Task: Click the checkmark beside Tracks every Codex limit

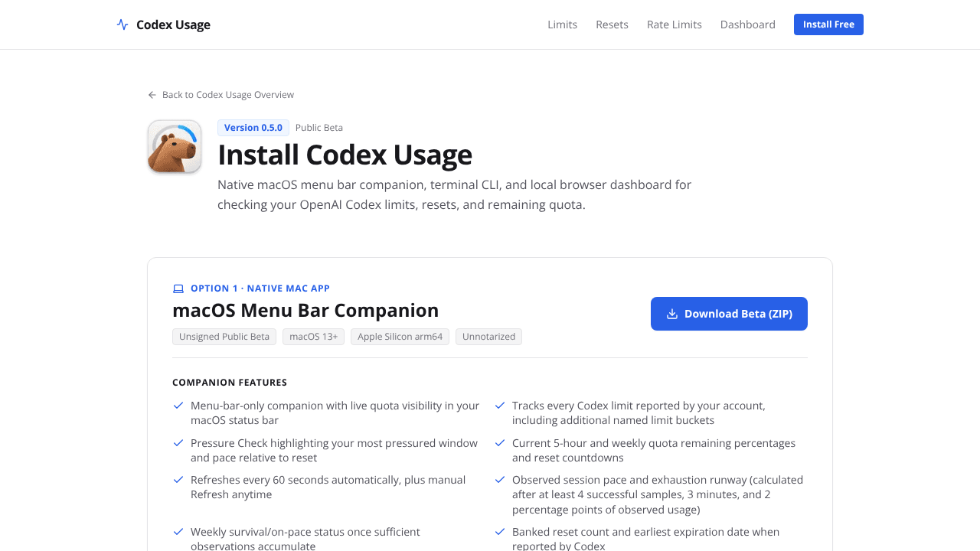Action: click(x=500, y=406)
